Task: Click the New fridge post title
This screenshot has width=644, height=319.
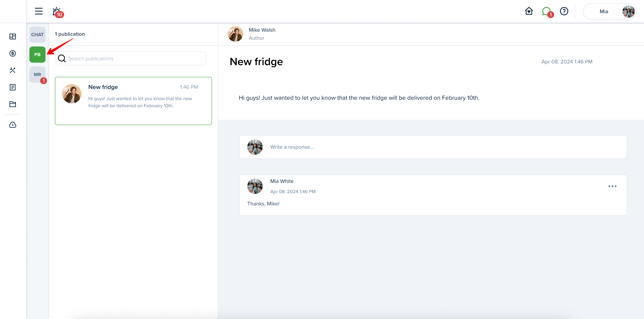Action: click(256, 61)
